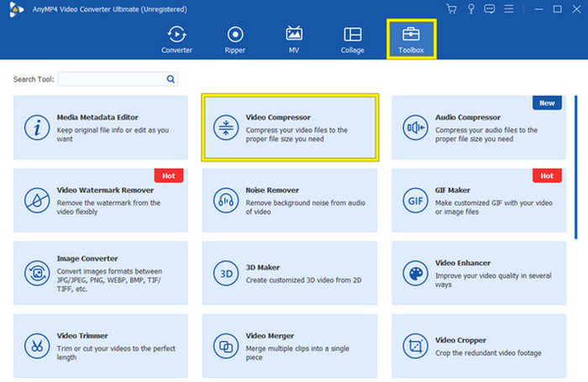
Task: Close the AnyMP4 window
Action: click(576, 9)
